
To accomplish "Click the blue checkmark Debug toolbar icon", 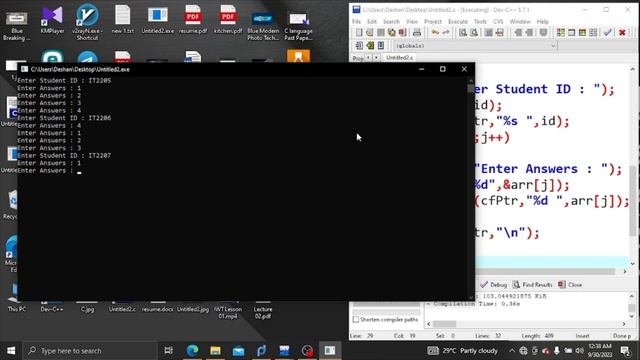I will pos(608,33).
